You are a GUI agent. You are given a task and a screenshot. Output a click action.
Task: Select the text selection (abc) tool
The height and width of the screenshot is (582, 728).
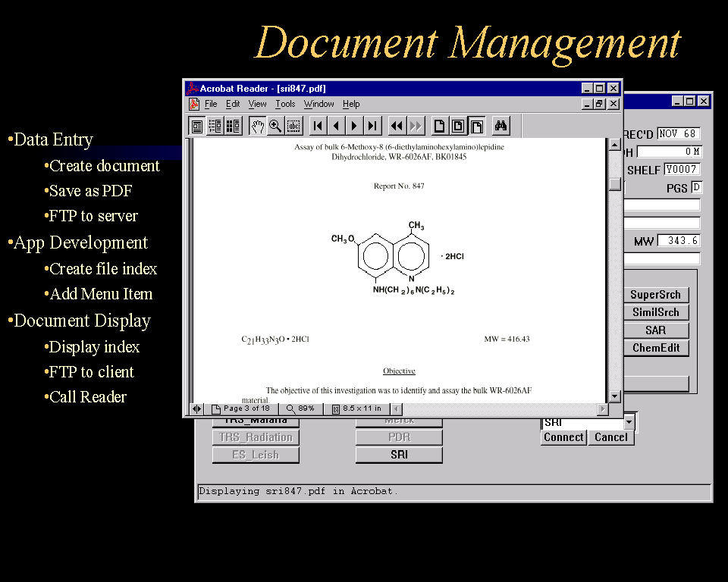(293, 126)
